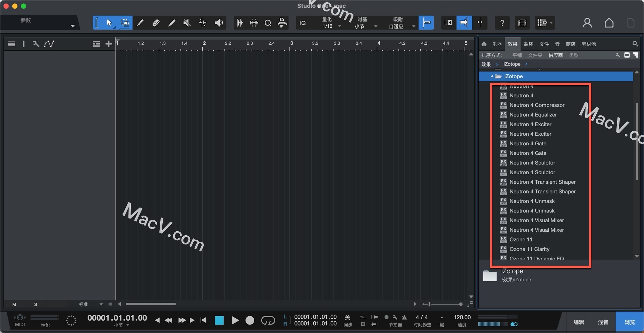
Task: Toggle the metronome click icon
Action: [404, 317]
